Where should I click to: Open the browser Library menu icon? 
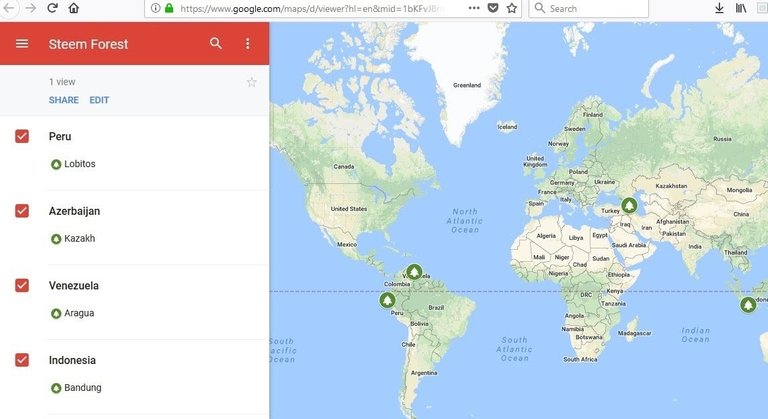(741, 8)
